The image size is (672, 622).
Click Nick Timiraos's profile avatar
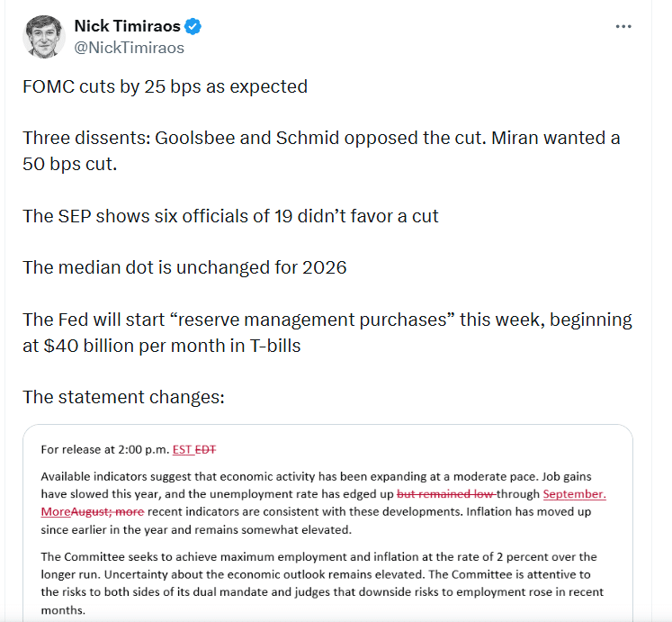tap(41, 37)
